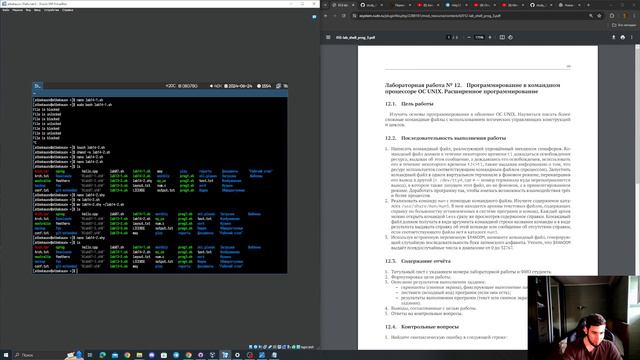The width and height of the screenshot is (640, 360).
Task: Open a new browser tab
Action: tap(588, 5)
